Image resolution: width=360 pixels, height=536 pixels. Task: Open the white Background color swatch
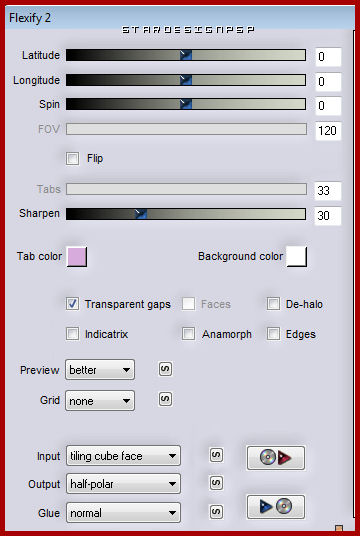[297, 257]
